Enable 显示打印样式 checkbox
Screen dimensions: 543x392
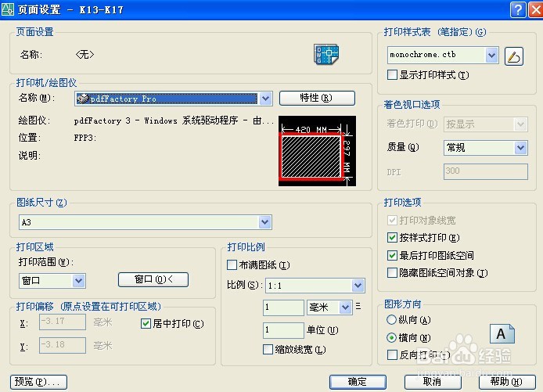[x=392, y=75]
